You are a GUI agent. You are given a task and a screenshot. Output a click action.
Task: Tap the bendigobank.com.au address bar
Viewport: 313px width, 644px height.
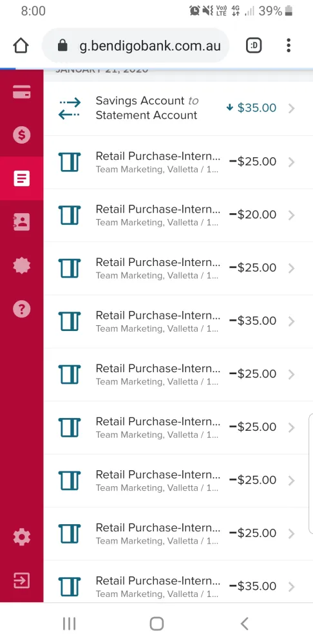135,46
